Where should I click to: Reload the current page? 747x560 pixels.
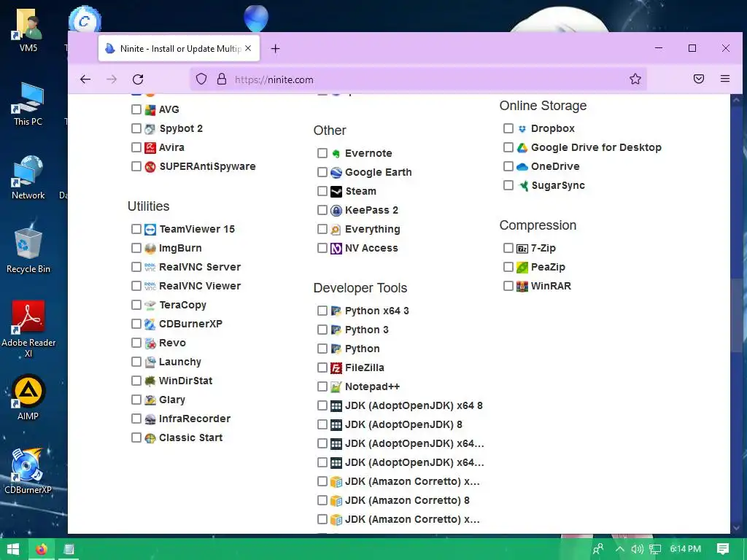pos(138,79)
